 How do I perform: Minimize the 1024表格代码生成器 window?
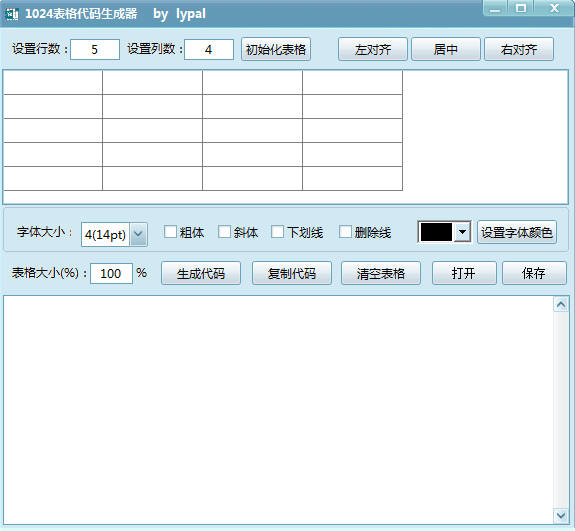point(495,8)
